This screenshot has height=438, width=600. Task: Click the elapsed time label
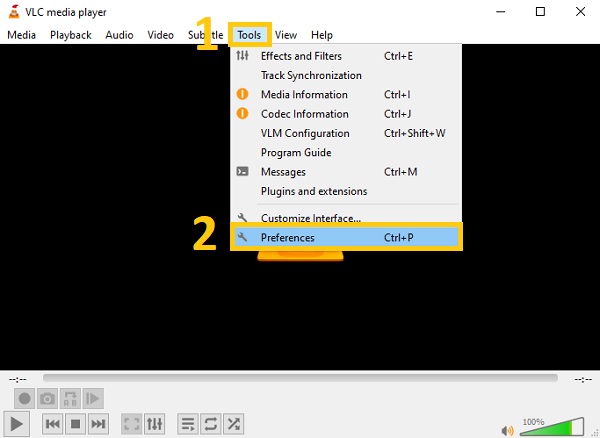tap(18, 379)
